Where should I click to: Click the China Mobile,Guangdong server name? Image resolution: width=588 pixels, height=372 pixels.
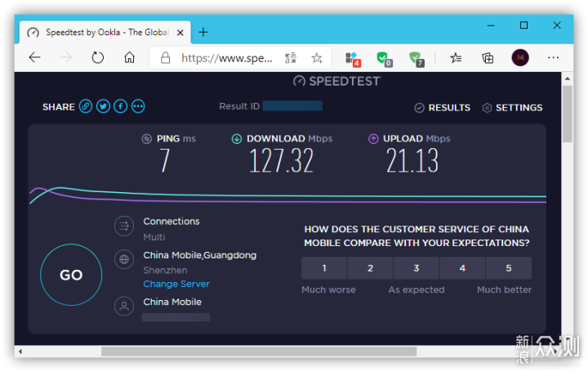coord(200,255)
